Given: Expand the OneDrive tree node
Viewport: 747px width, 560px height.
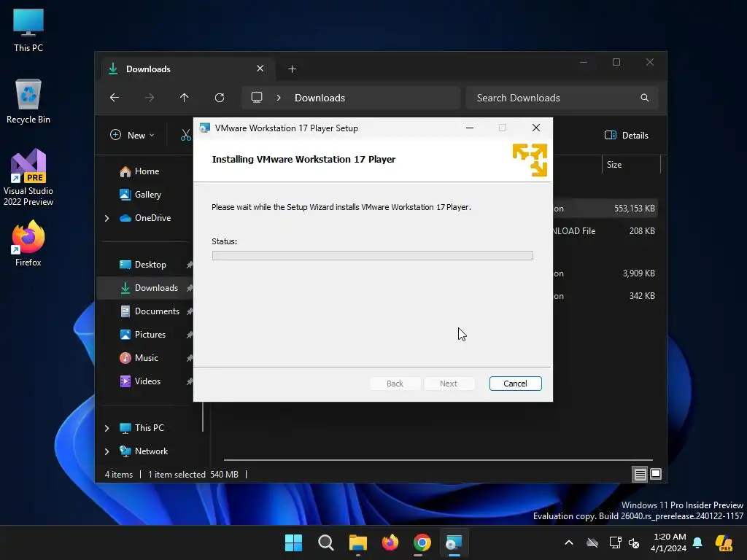Looking at the screenshot, I should 107,218.
